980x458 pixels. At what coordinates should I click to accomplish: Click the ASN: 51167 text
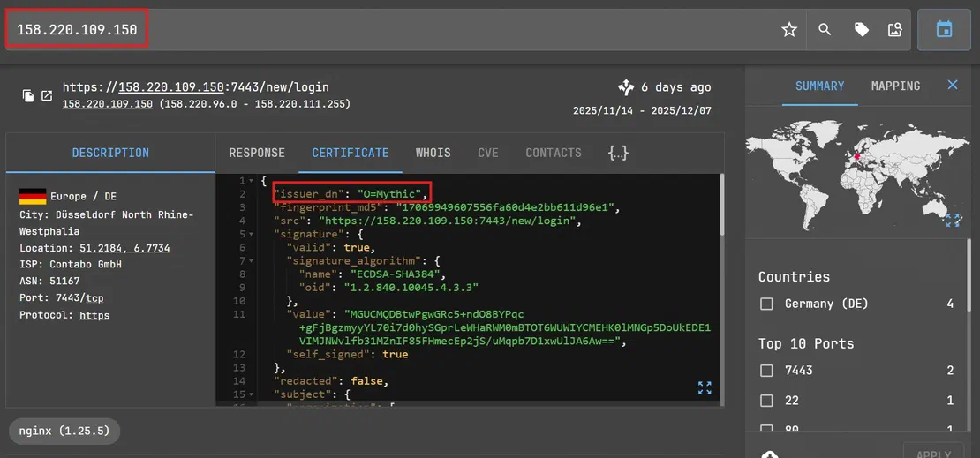pos(49,282)
